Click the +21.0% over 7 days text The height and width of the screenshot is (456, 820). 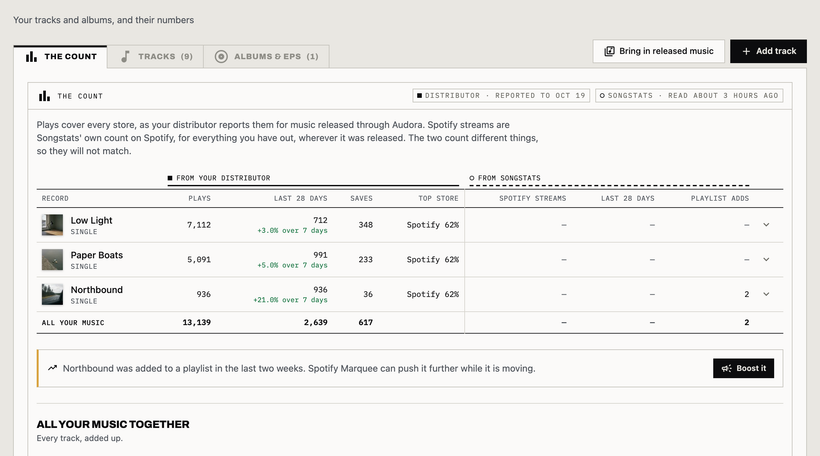click(x=290, y=300)
